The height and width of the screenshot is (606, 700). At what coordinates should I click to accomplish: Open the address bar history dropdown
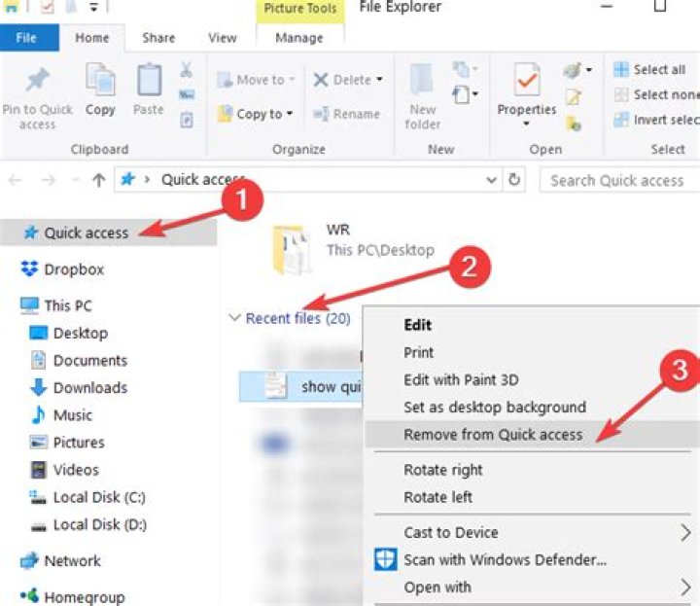pos(491,180)
